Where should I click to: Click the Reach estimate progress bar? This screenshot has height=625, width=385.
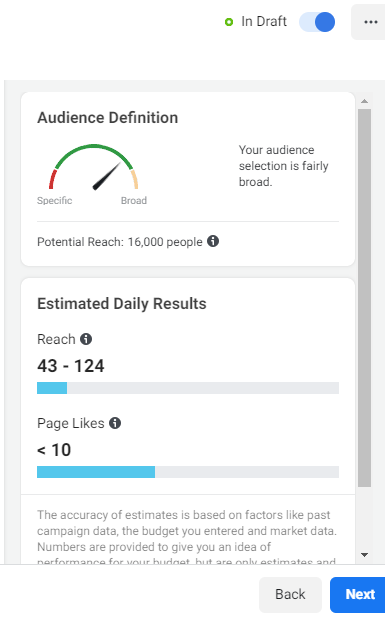click(x=188, y=388)
